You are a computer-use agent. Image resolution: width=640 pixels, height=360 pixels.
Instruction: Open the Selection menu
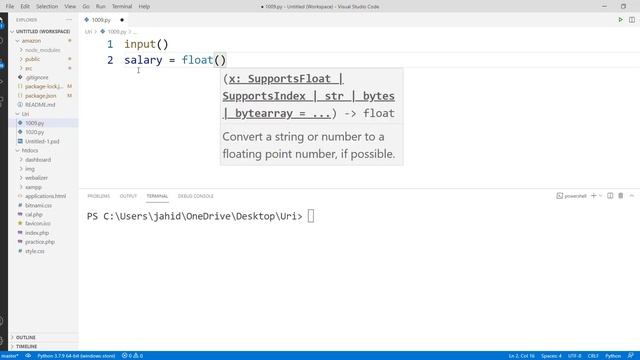pyautogui.click(x=47, y=7)
